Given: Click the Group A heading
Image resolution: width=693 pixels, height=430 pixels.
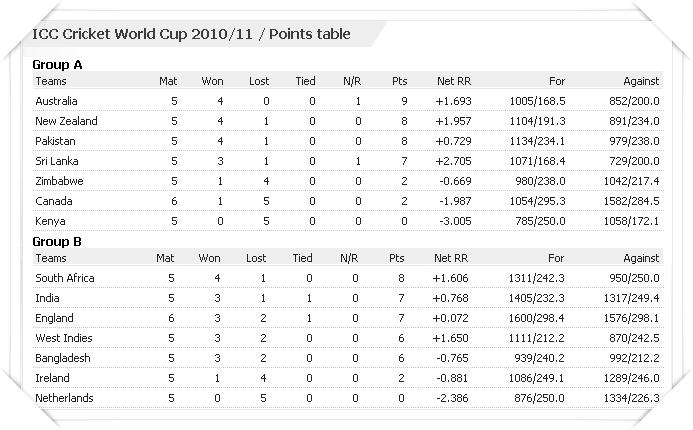Looking at the screenshot, I should point(57,65).
